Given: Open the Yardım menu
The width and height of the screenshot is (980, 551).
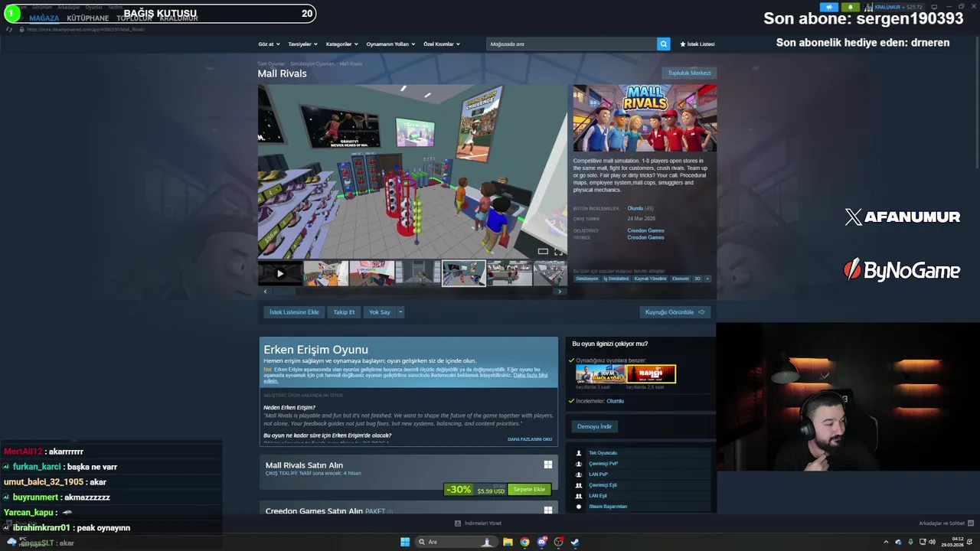Looking at the screenshot, I should click(x=115, y=7).
